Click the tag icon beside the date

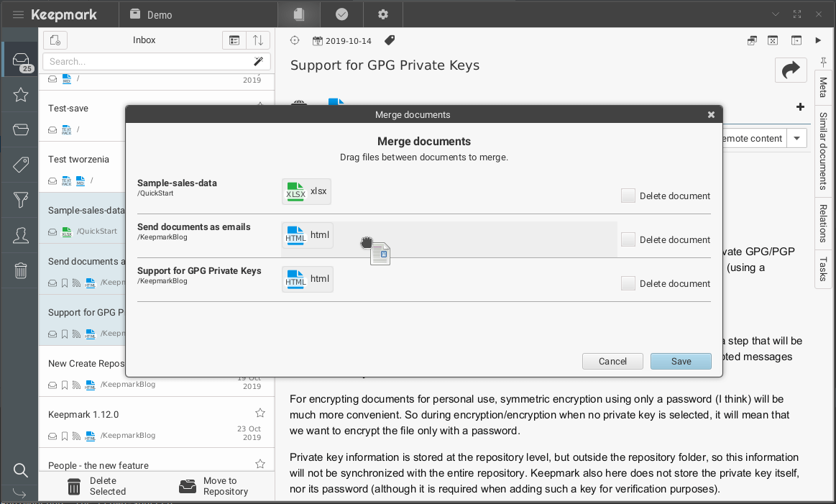[390, 40]
